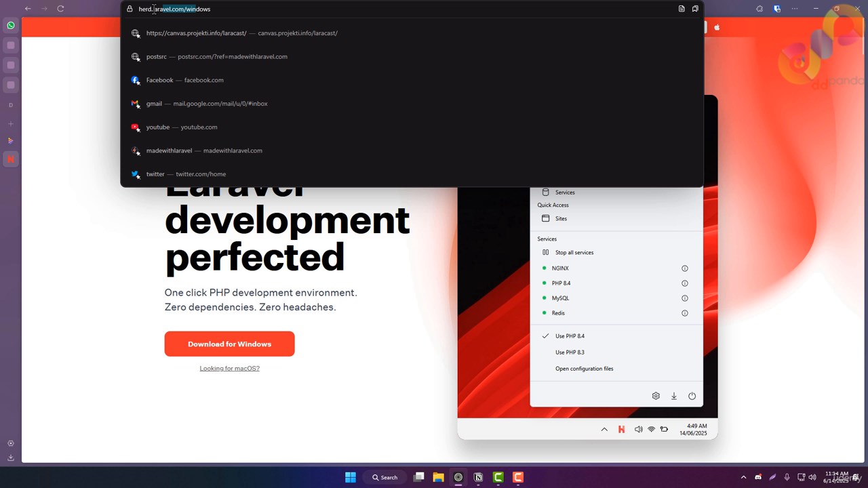Open orange Camtasia recorder on taskbar
The height and width of the screenshot is (488, 868).
(518, 477)
